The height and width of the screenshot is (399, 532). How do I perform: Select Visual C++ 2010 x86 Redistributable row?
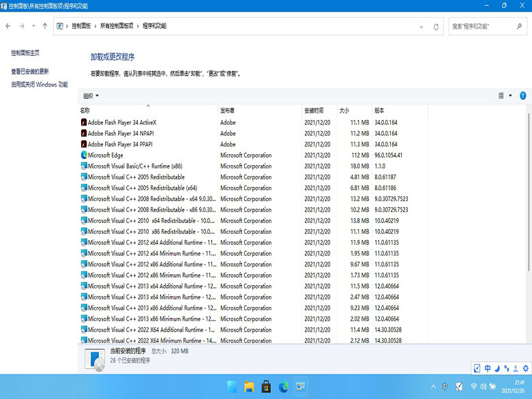253,231
